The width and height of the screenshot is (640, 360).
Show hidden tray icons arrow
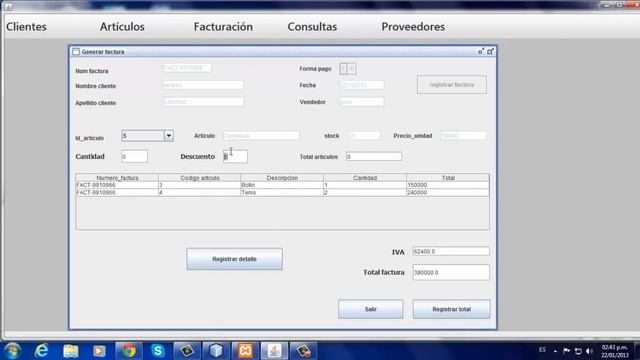coord(555,351)
